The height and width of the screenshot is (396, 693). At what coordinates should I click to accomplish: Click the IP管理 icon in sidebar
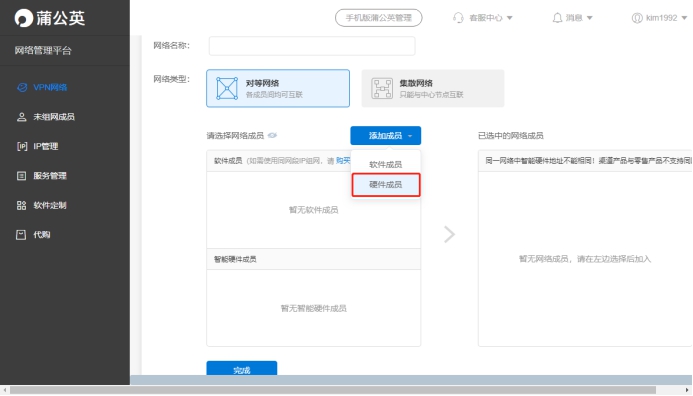point(22,146)
